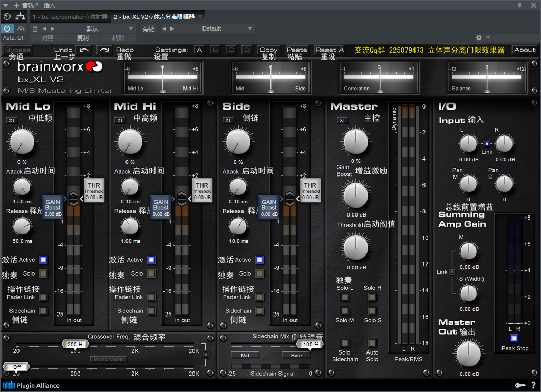
Task: Open the dropdown arrow beside the gear
Action: (488, 37)
